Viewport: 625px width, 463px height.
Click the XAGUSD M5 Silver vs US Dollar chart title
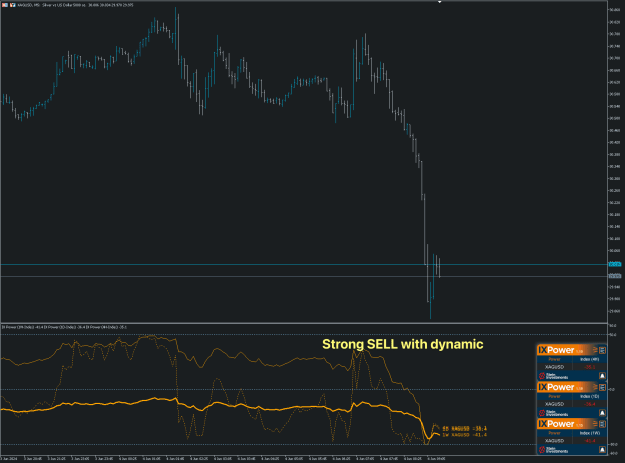point(75,5)
